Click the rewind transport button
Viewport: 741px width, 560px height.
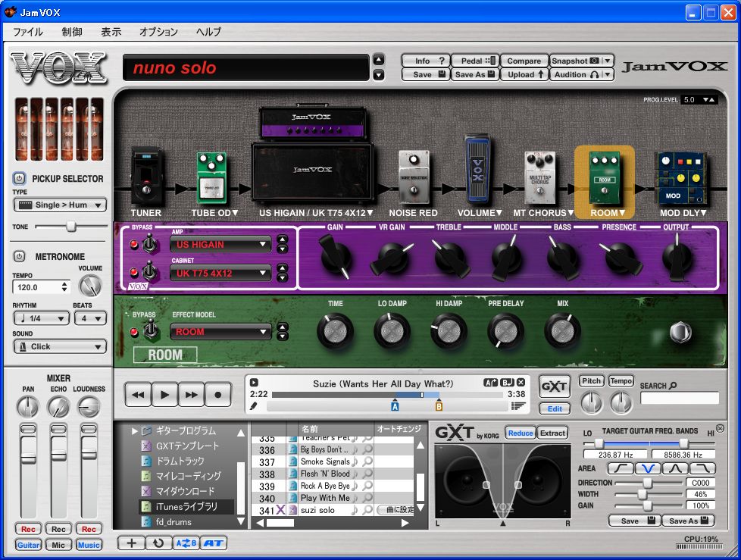138,395
